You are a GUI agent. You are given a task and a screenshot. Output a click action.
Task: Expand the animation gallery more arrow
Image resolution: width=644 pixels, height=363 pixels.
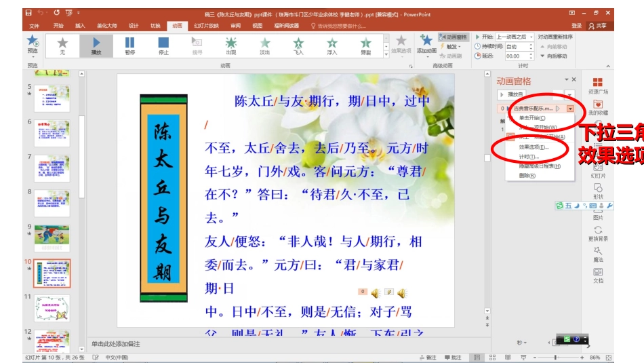pos(386,54)
